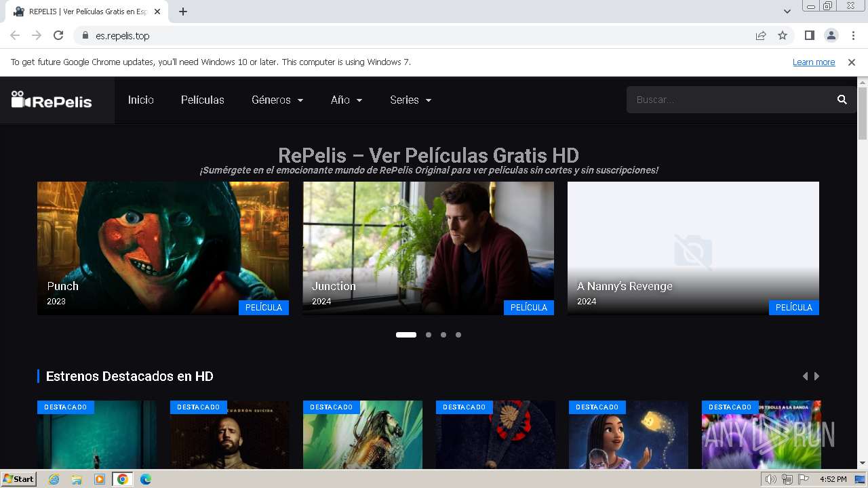The image size is (868, 488).
Task: Open Chrome three-dot menu
Action: tap(853, 35)
